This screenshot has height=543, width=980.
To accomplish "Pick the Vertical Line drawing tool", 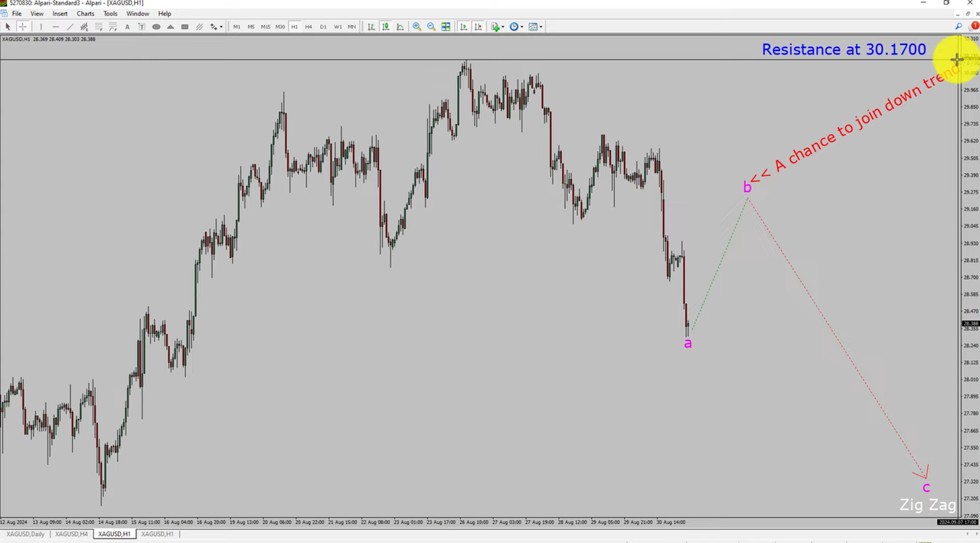I will pyautogui.click(x=41, y=27).
